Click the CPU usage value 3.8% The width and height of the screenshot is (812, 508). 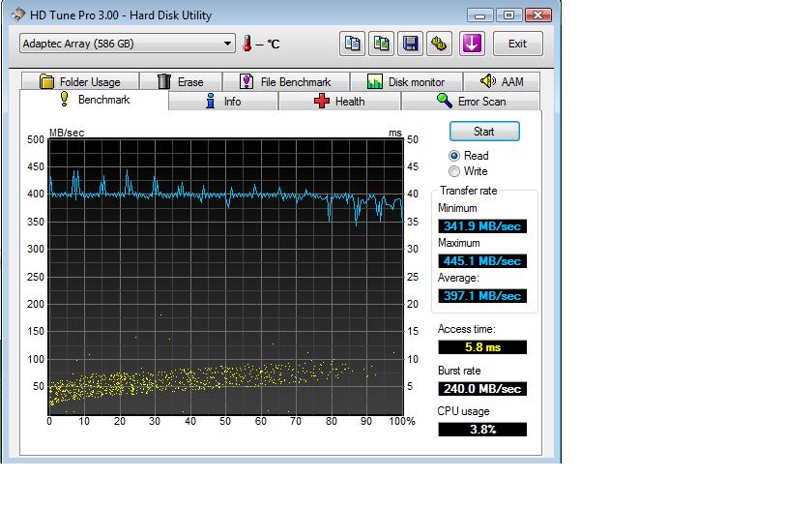[x=482, y=430]
